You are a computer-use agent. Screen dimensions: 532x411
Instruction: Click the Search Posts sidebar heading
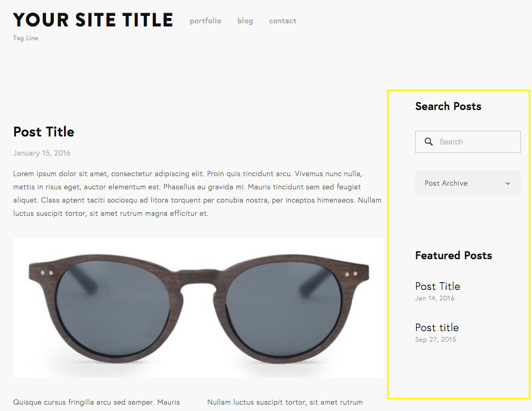(448, 106)
